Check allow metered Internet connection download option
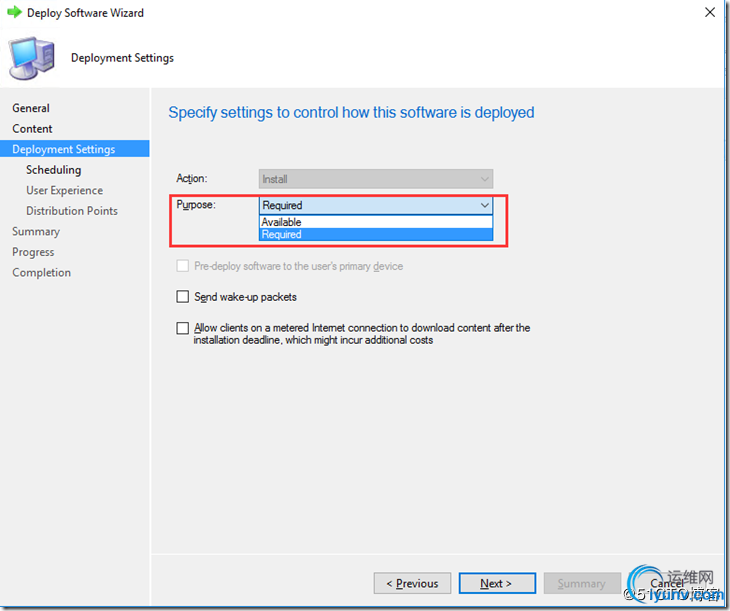Viewport: 730px width, 611px height. point(182,328)
